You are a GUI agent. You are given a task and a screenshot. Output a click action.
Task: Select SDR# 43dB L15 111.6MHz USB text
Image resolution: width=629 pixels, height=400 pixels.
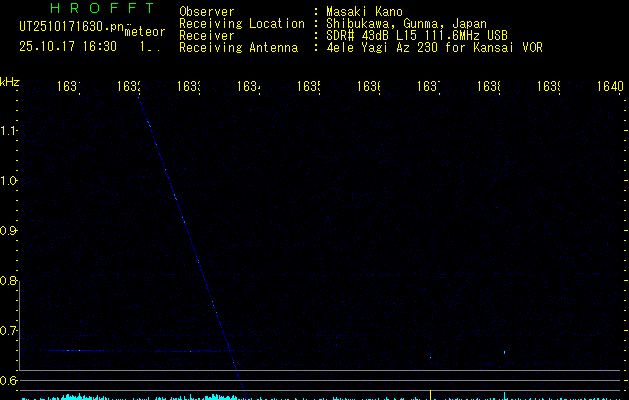417,35
